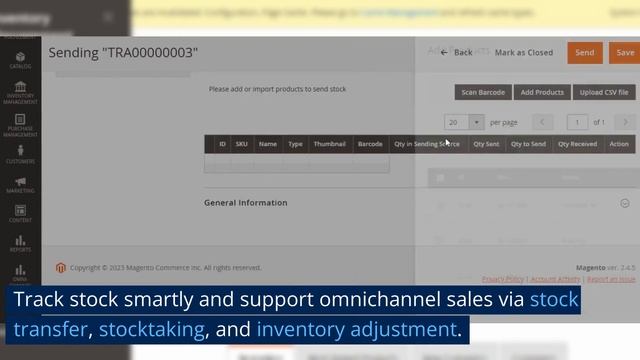Click the Upload CSV file button

click(604, 92)
